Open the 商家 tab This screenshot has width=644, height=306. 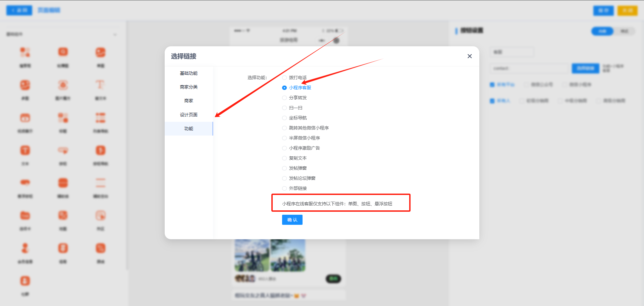pos(189,101)
